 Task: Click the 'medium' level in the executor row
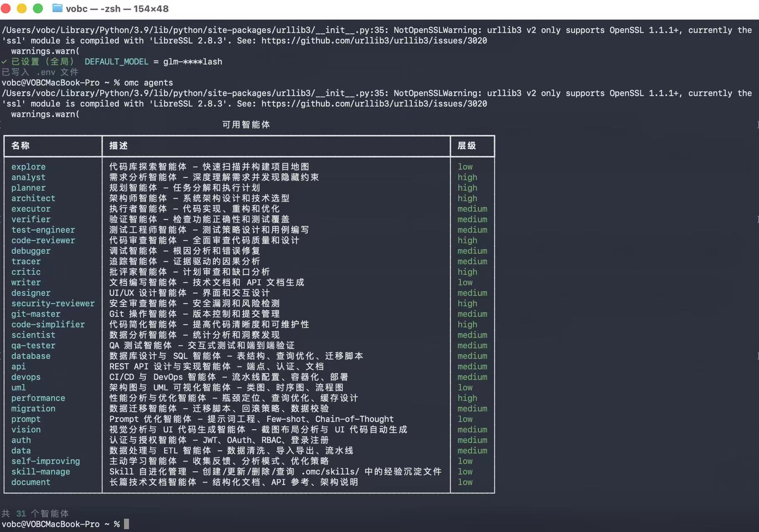(x=472, y=209)
